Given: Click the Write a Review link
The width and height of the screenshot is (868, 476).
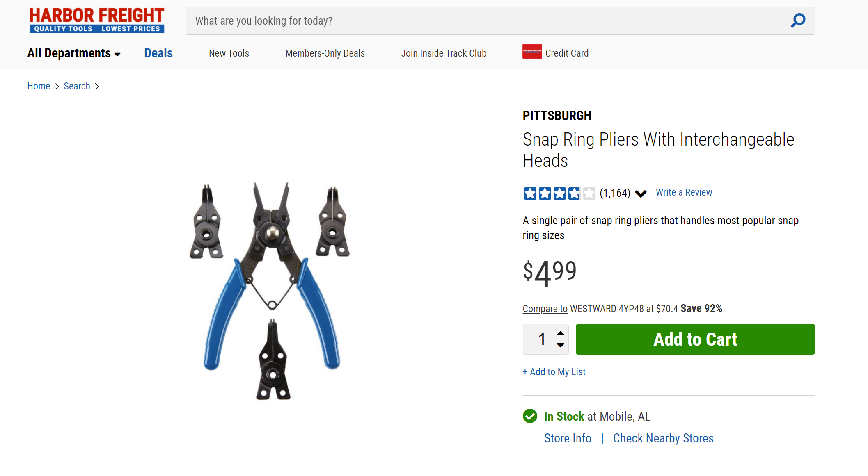Looking at the screenshot, I should [x=684, y=192].
